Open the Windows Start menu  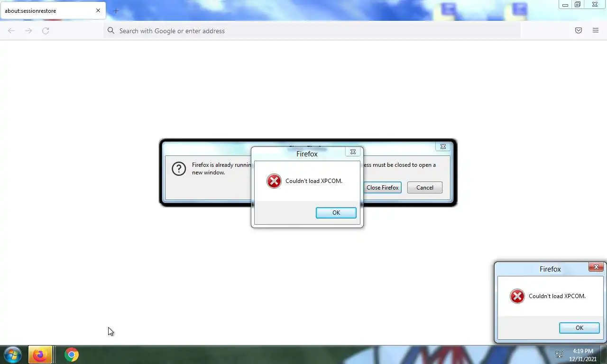click(13, 355)
